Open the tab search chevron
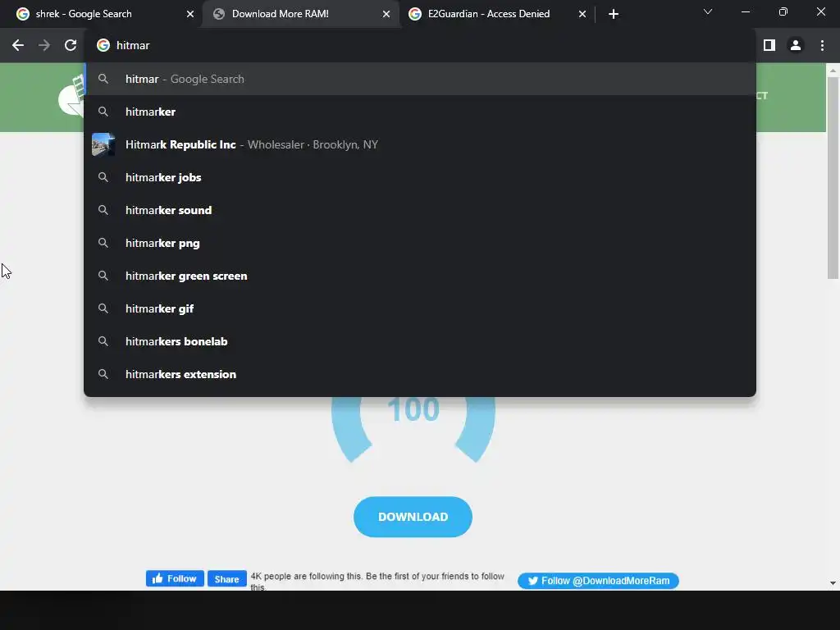840x630 pixels. [x=708, y=11]
